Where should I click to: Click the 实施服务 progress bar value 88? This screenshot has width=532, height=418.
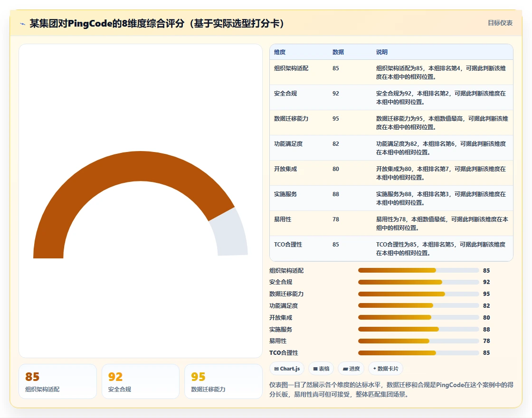click(486, 330)
